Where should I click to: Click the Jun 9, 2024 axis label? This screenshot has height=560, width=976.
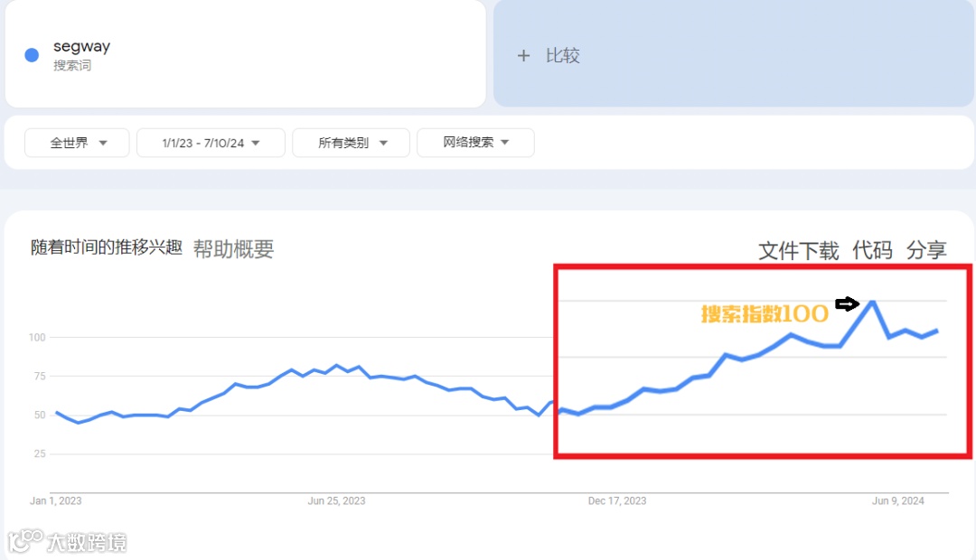897,501
